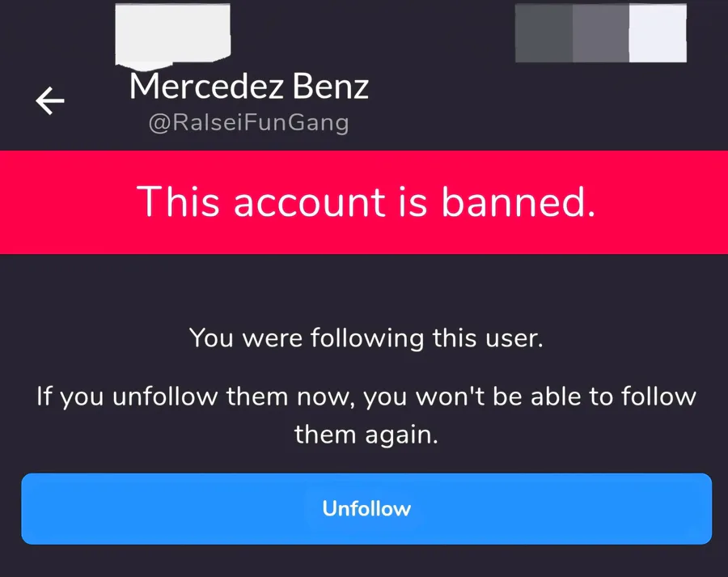Select the @RalseiFunGang handle
This screenshot has height=577, width=728.
point(249,123)
